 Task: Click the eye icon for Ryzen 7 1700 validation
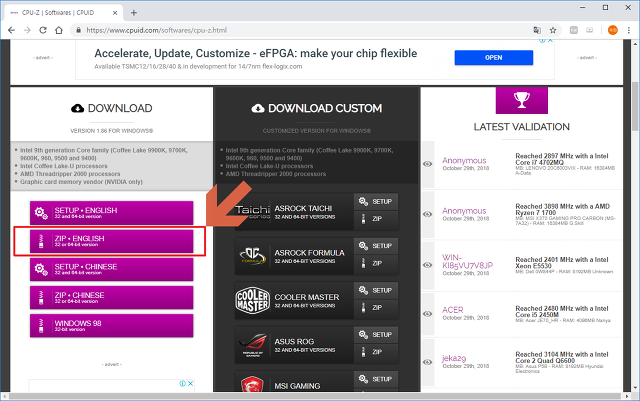point(427,214)
